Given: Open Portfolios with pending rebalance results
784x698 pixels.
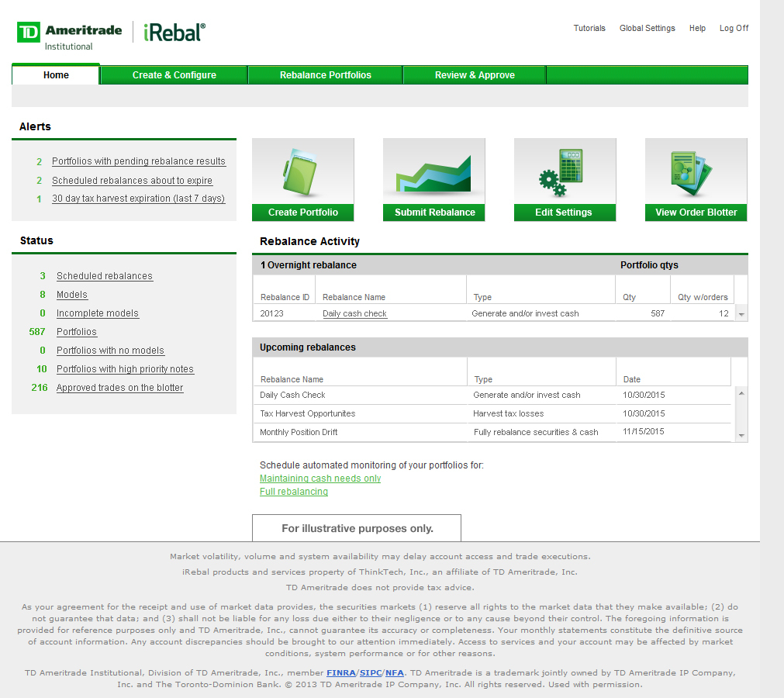Looking at the screenshot, I should point(139,161).
